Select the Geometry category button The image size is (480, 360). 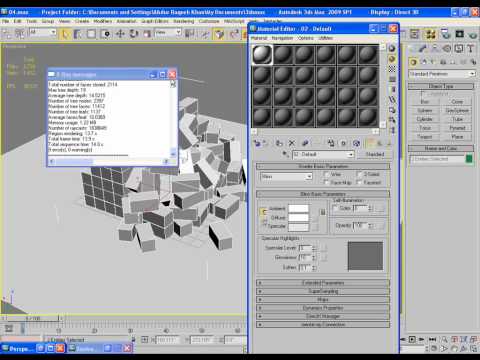pos(414,62)
